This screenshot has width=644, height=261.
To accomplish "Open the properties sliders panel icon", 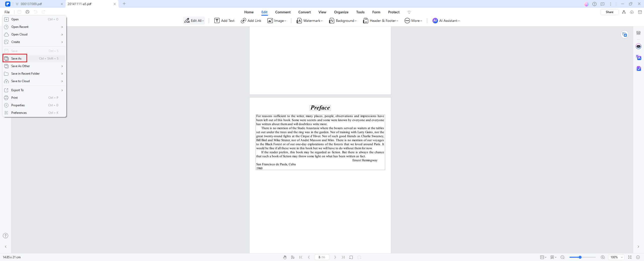I will (638, 33).
